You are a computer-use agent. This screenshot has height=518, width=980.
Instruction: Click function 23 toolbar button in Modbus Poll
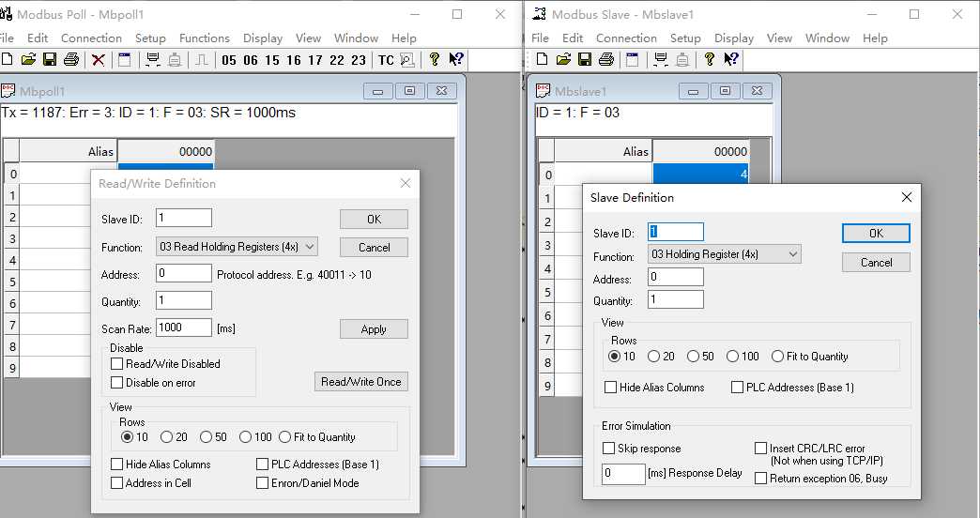point(359,60)
